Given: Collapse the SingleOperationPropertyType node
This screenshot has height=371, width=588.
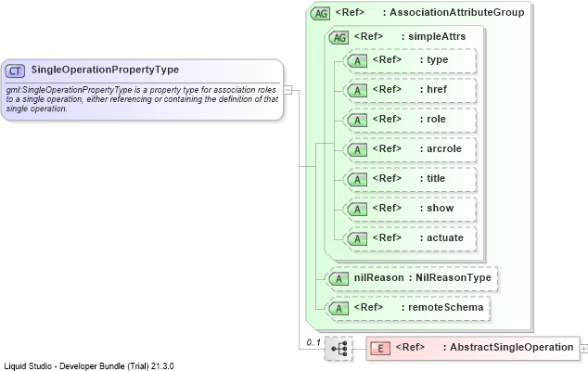Looking at the screenshot, I should 288,90.
